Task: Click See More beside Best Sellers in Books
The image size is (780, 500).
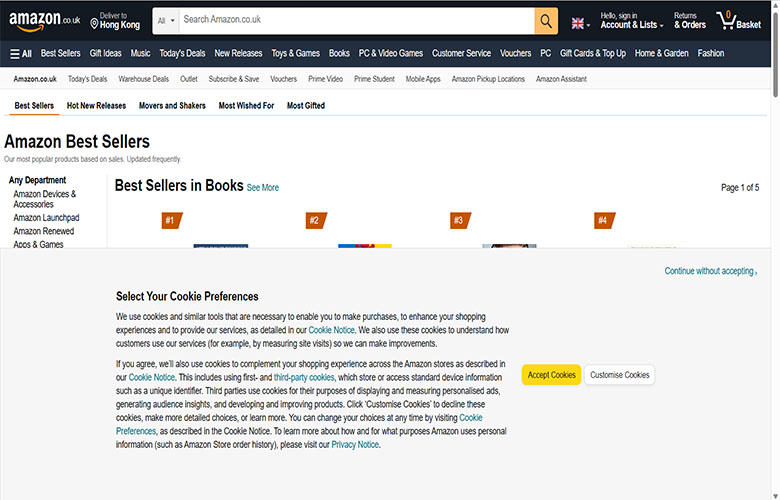Action: coord(263,188)
